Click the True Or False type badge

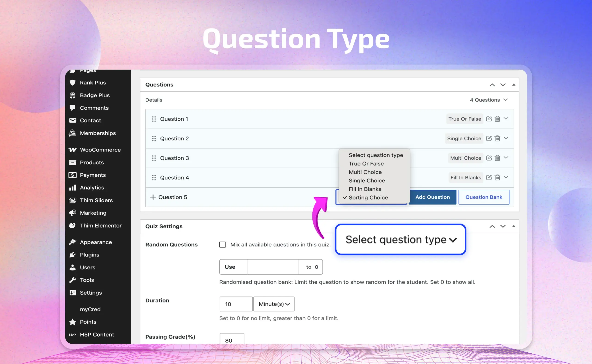(x=465, y=119)
